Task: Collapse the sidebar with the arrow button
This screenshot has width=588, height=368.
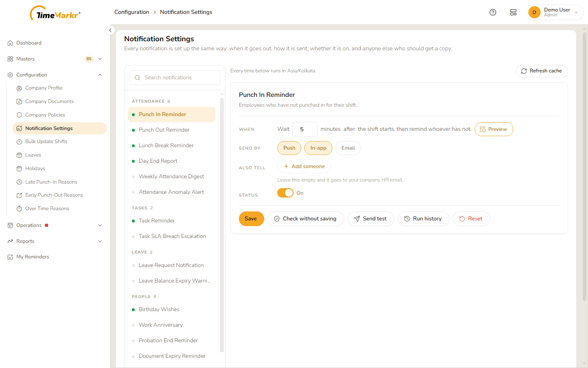Action: point(110,30)
